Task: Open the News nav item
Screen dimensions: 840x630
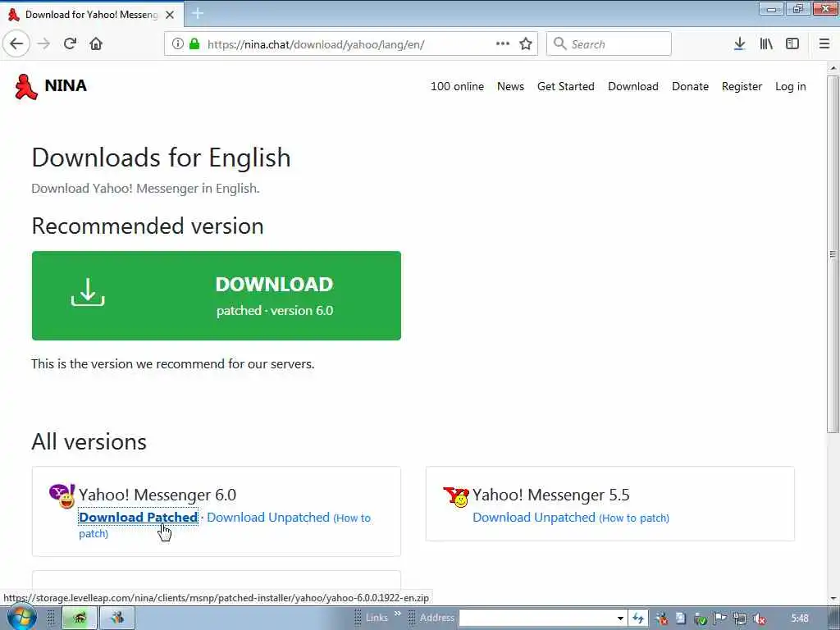Action: point(510,86)
